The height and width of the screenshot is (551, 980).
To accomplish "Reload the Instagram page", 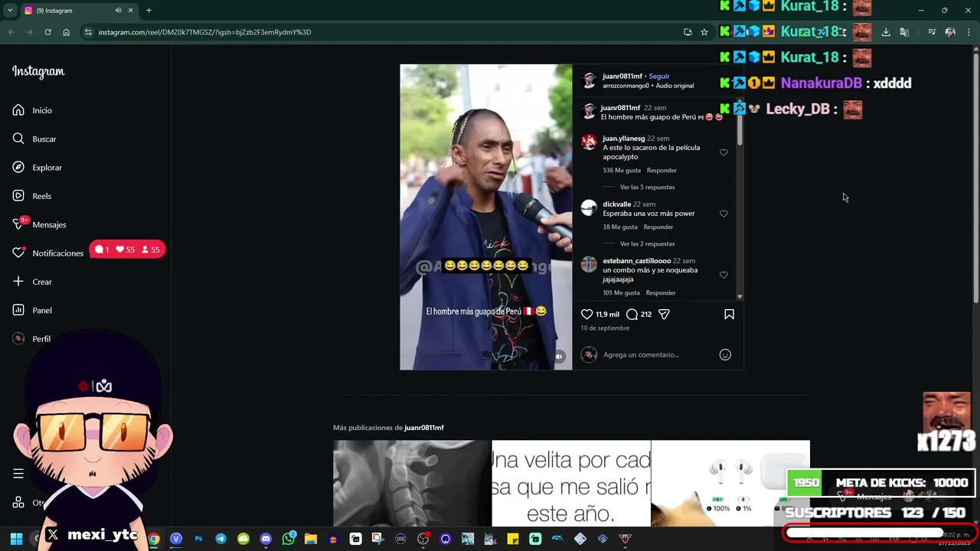I will pos(47,32).
